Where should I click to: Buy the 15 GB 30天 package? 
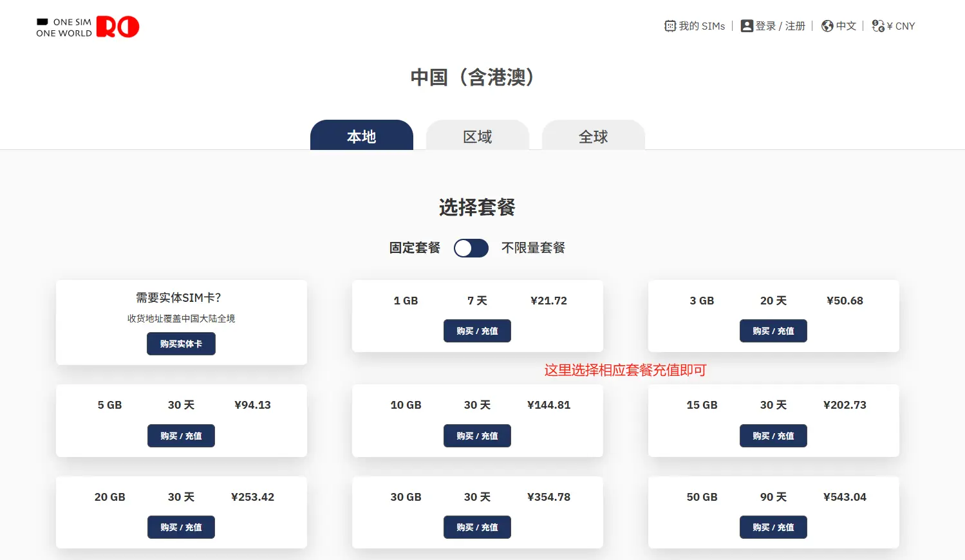[x=773, y=436]
